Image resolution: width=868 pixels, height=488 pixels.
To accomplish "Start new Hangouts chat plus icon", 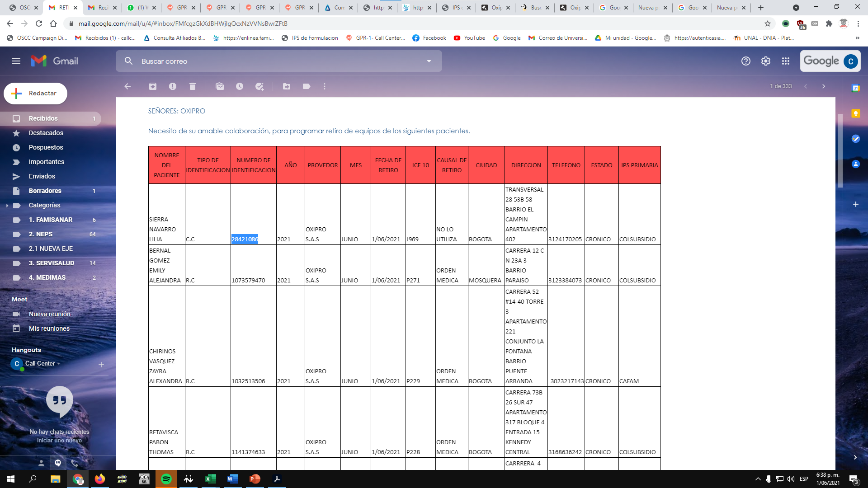I will click(x=101, y=365).
